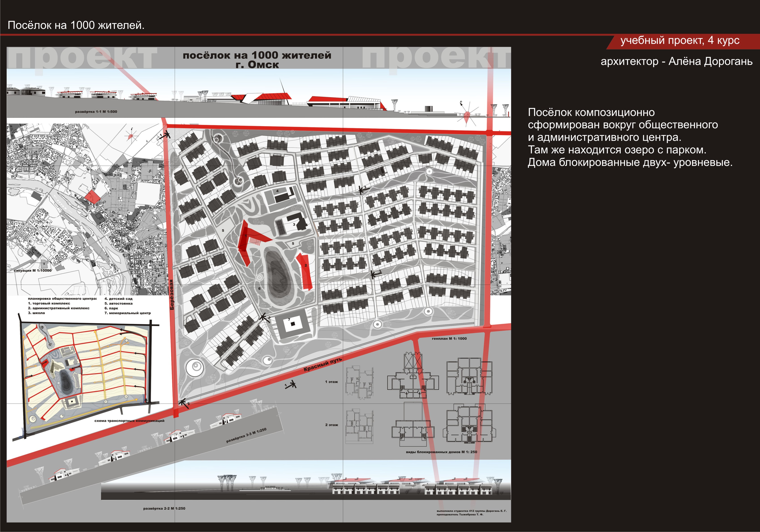The height and width of the screenshot is (532, 760).
Task: Click the 'учебный проект, 4 курс' red banner
Action: (680, 41)
